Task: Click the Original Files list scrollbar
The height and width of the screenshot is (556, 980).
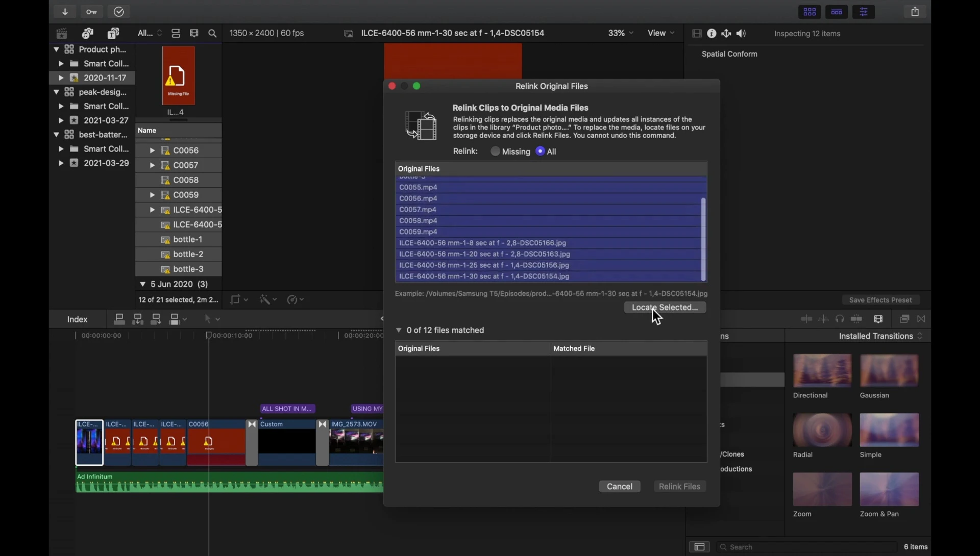Action: 704,240
